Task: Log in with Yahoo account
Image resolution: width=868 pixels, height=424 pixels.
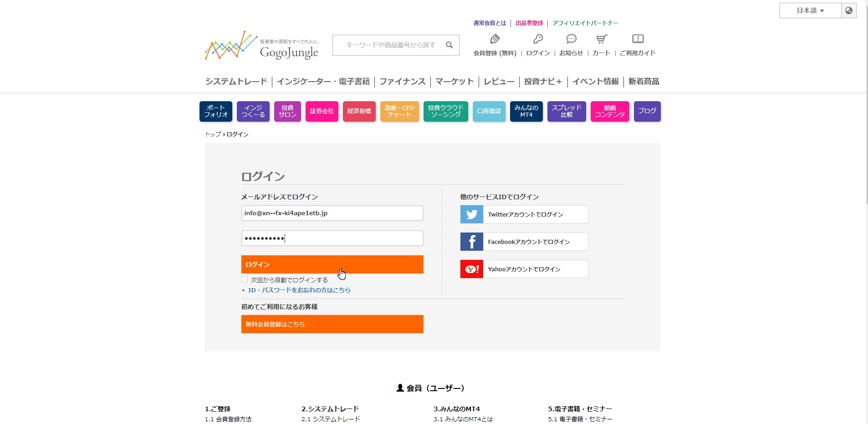Action: point(524,269)
